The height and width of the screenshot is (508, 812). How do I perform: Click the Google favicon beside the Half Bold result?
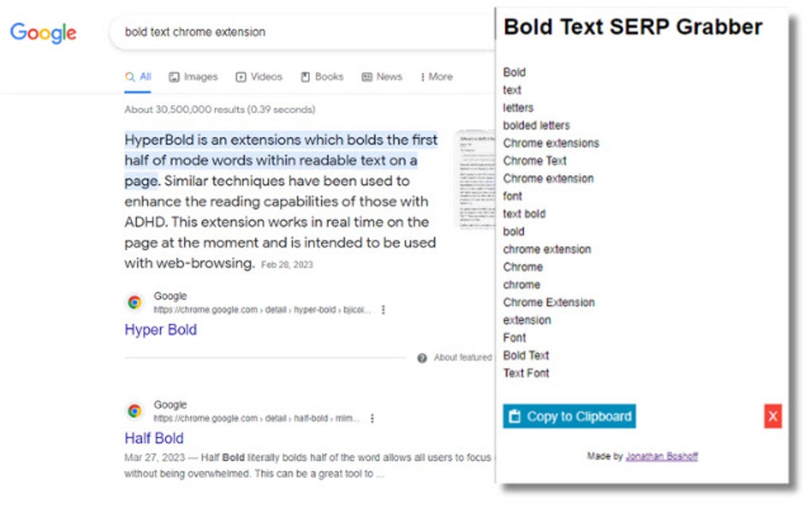pos(134,410)
